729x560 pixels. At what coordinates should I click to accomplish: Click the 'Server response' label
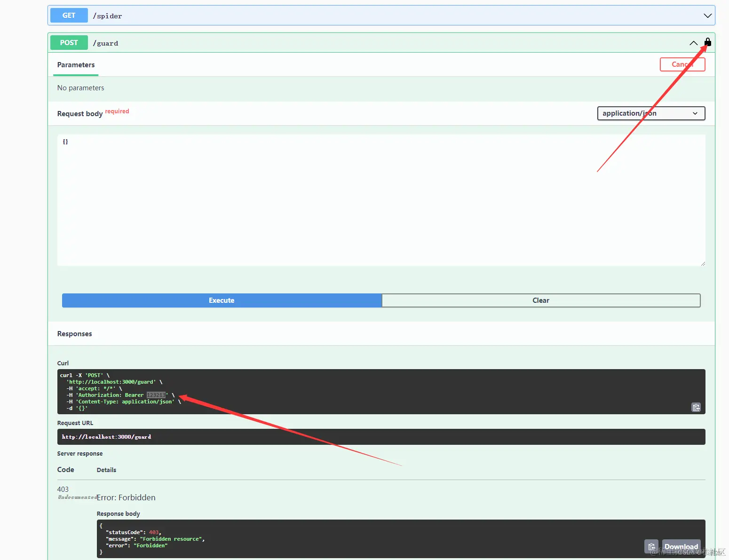click(x=80, y=454)
